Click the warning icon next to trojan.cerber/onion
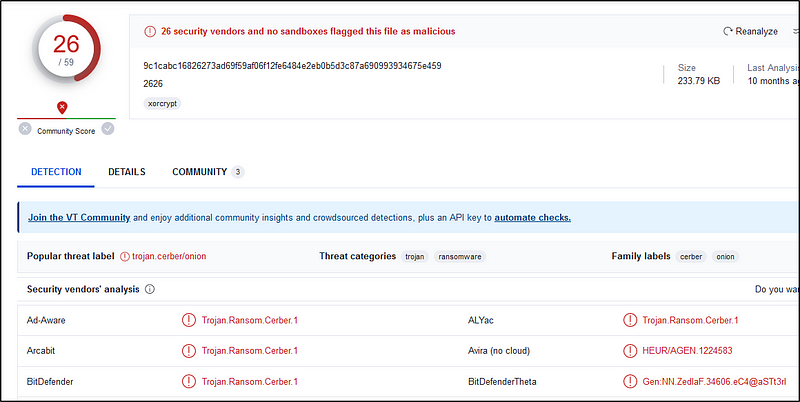 125,256
